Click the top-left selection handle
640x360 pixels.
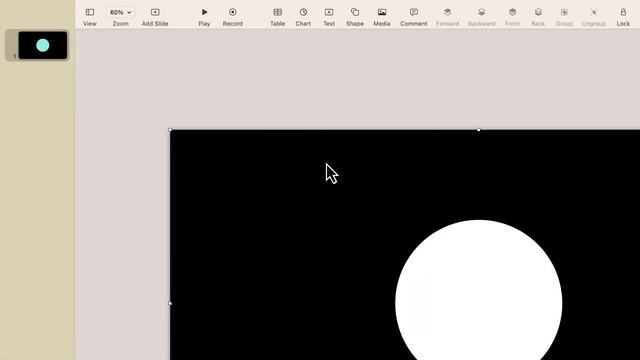point(170,130)
